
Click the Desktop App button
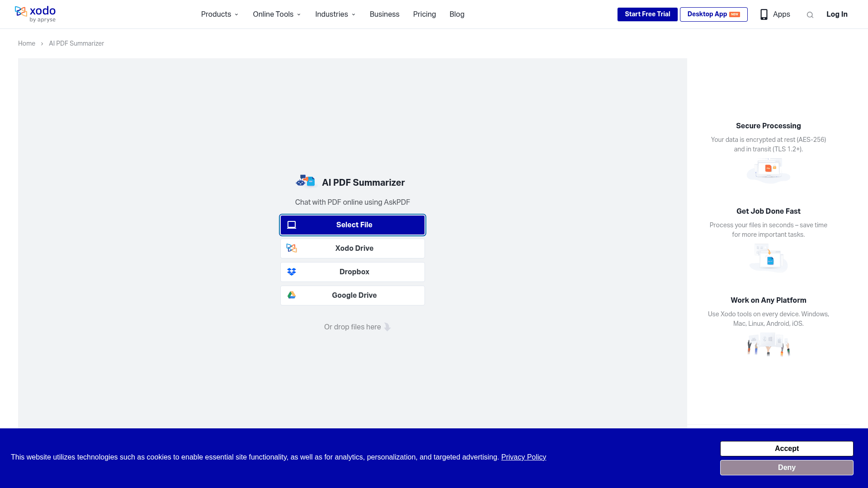pyautogui.click(x=713, y=14)
